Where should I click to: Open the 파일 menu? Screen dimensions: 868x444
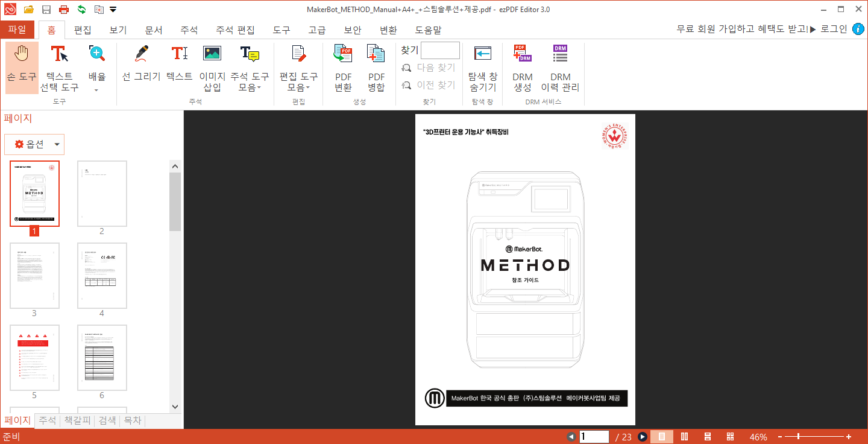(x=17, y=29)
